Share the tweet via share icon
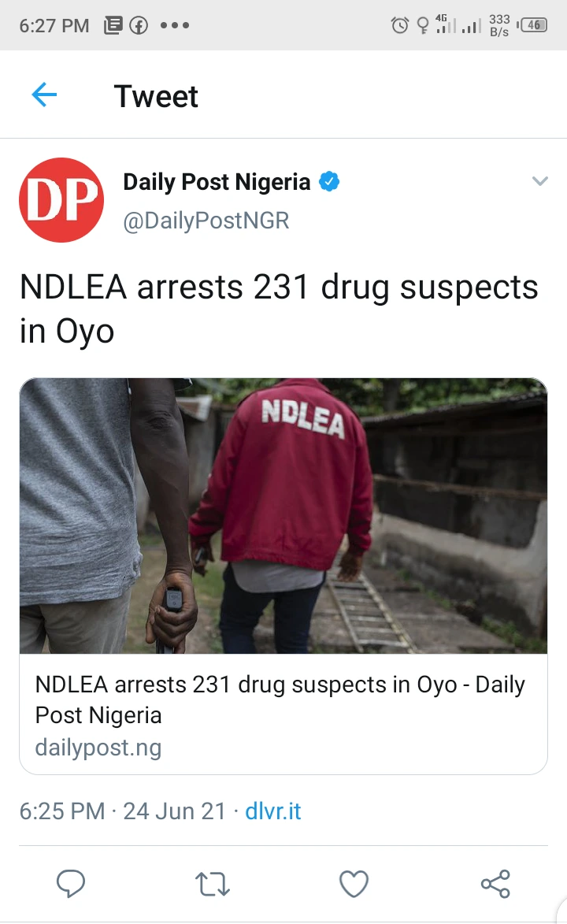This screenshot has height=924, width=567. 495,883
